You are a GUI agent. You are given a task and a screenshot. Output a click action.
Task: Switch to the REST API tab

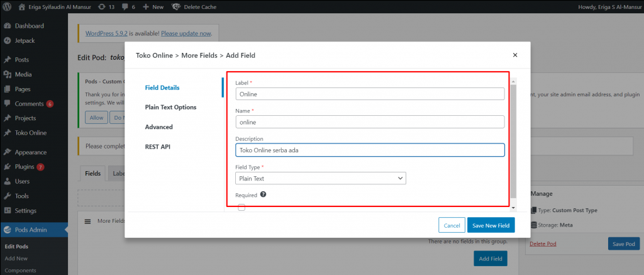tap(157, 147)
